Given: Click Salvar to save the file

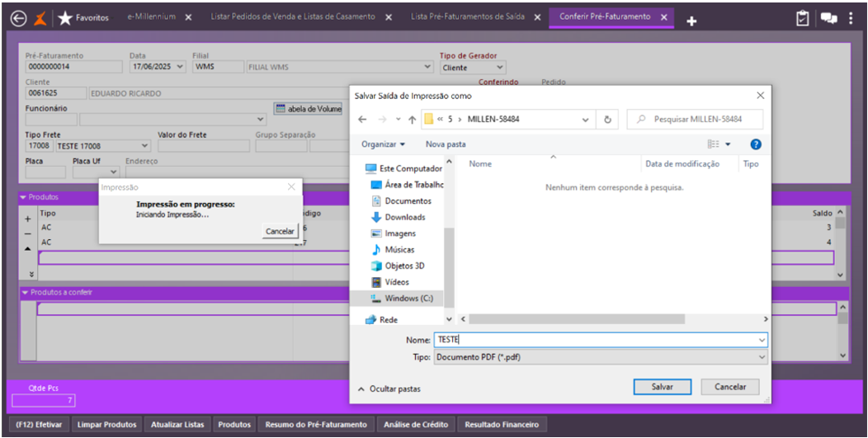Looking at the screenshot, I should click(x=662, y=387).
